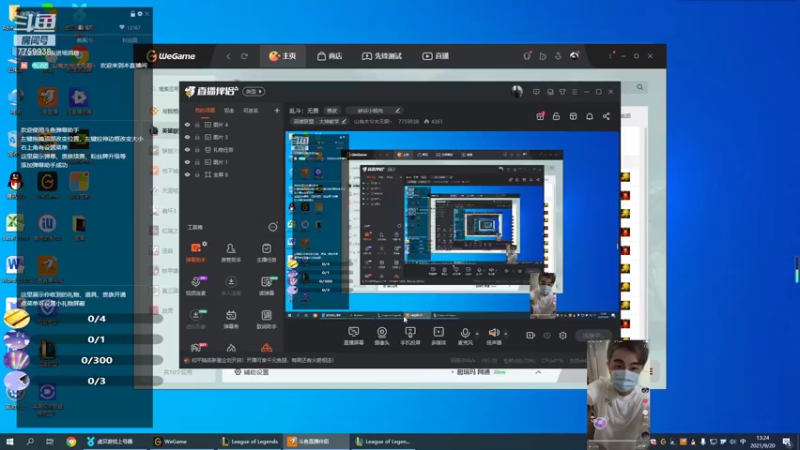Click WeGame search magnifier icon

coord(640,87)
